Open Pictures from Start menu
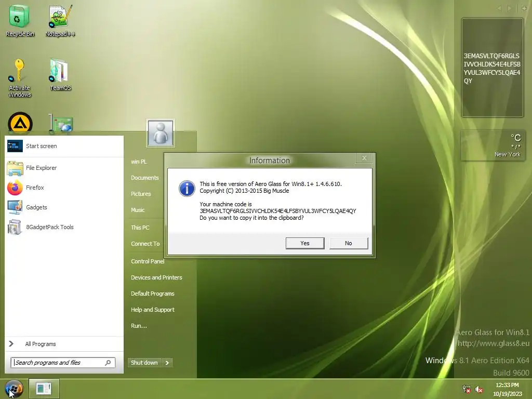 141,194
